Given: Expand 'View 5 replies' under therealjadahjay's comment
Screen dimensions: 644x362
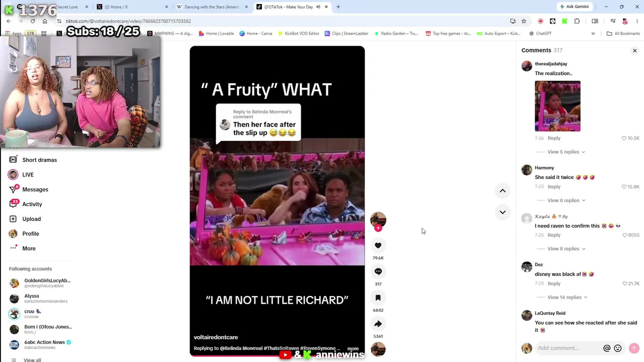Looking at the screenshot, I should (x=566, y=152).
